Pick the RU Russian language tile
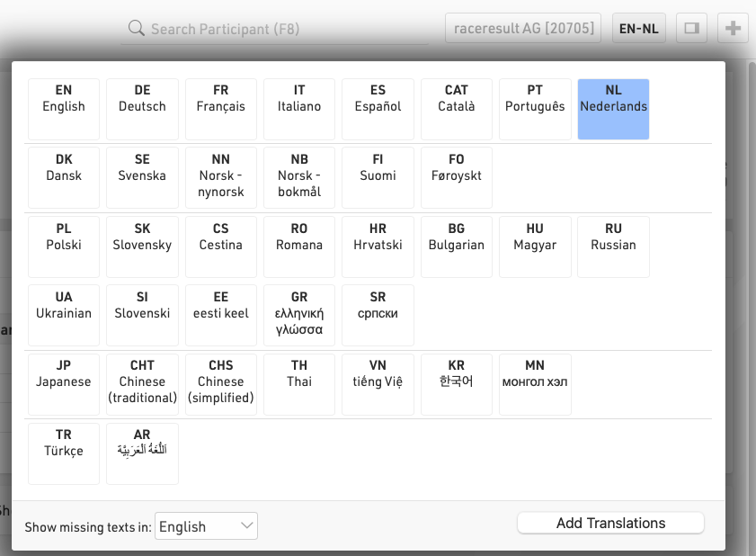Image resolution: width=756 pixels, height=556 pixels. click(x=613, y=247)
